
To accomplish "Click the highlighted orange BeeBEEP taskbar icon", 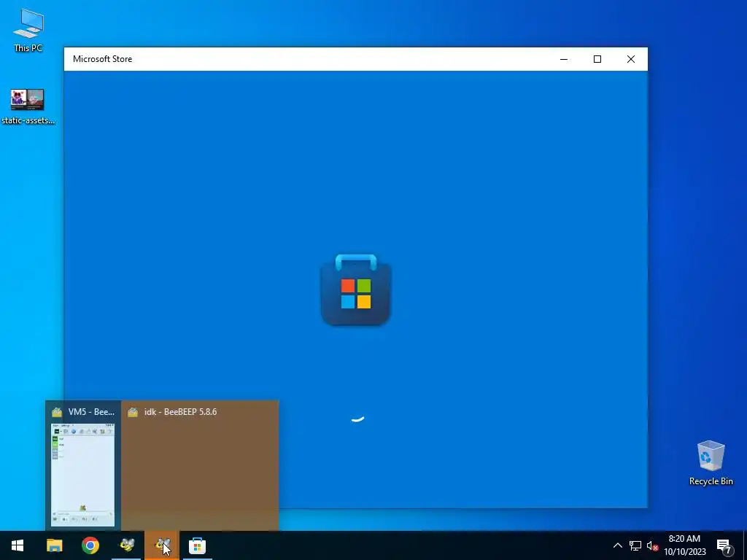I will tap(163, 545).
